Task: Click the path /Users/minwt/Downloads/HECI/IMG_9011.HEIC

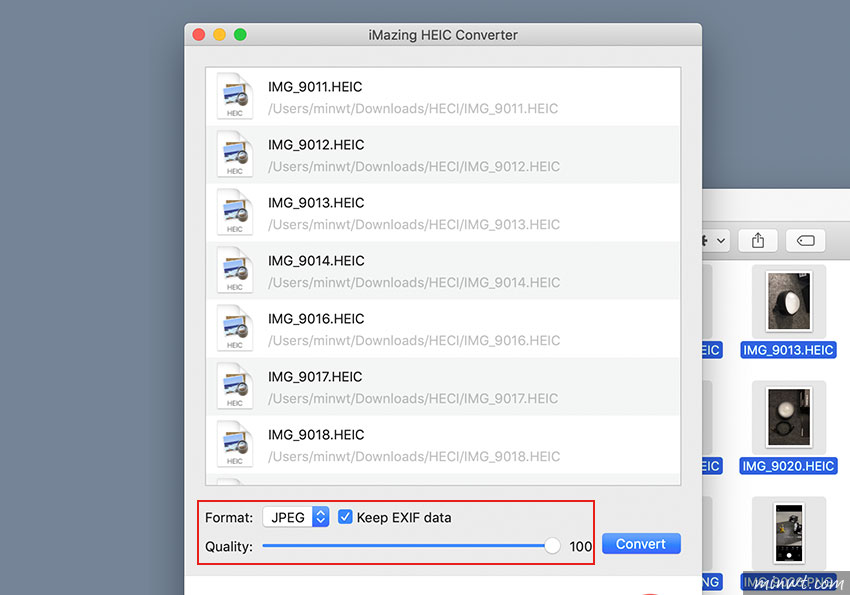Action: click(x=413, y=109)
